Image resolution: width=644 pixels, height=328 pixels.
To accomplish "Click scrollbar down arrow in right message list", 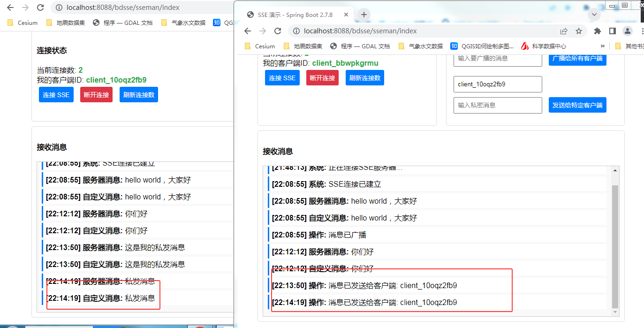I will [615, 312].
